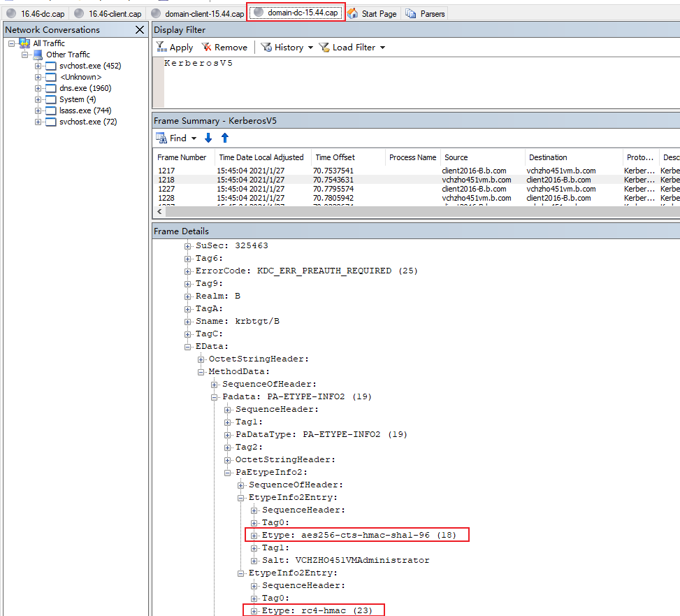Open the History dropdown arrow

click(310, 48)
